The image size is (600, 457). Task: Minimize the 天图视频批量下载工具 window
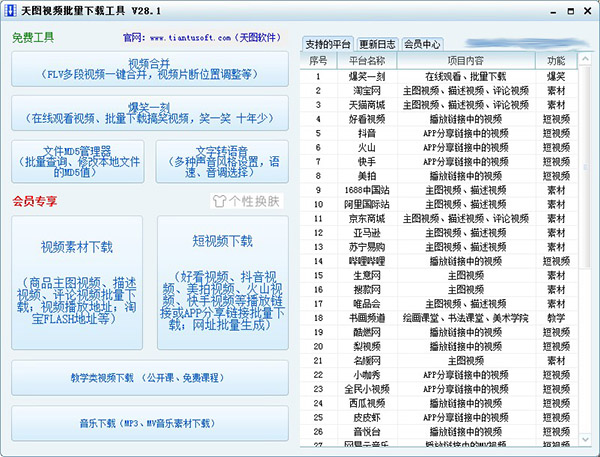553,11
